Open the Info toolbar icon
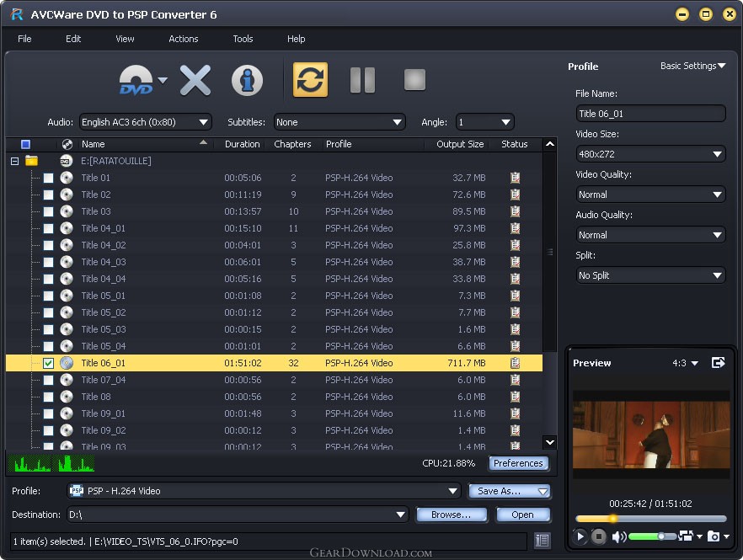This screenshot has height=560, width=743. click(x=247, y=80)
